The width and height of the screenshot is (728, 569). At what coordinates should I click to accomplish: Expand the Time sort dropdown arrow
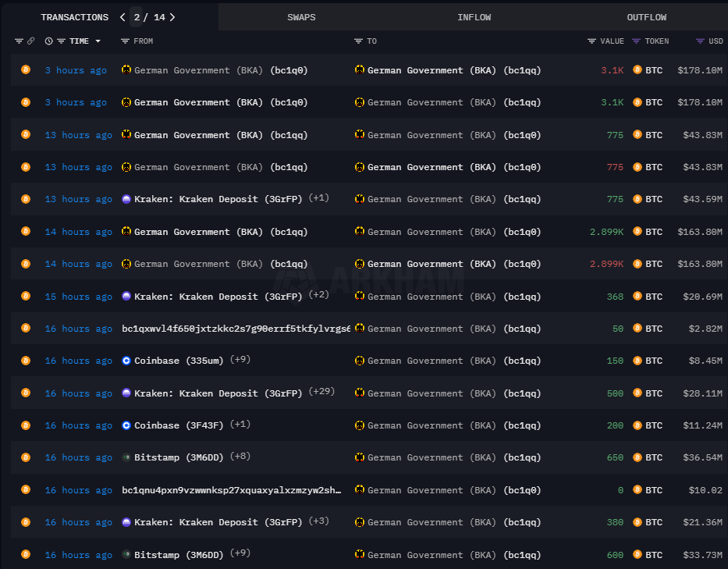pos(98,41)
